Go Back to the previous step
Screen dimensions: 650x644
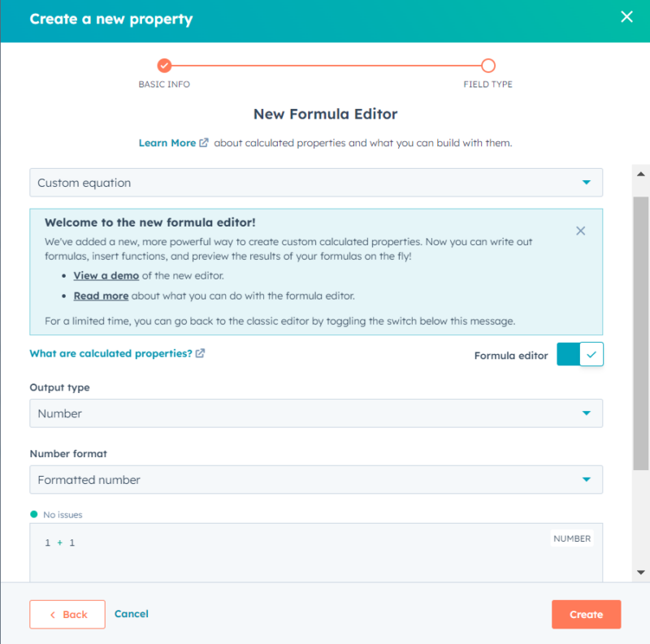click(x=67, y=614)
